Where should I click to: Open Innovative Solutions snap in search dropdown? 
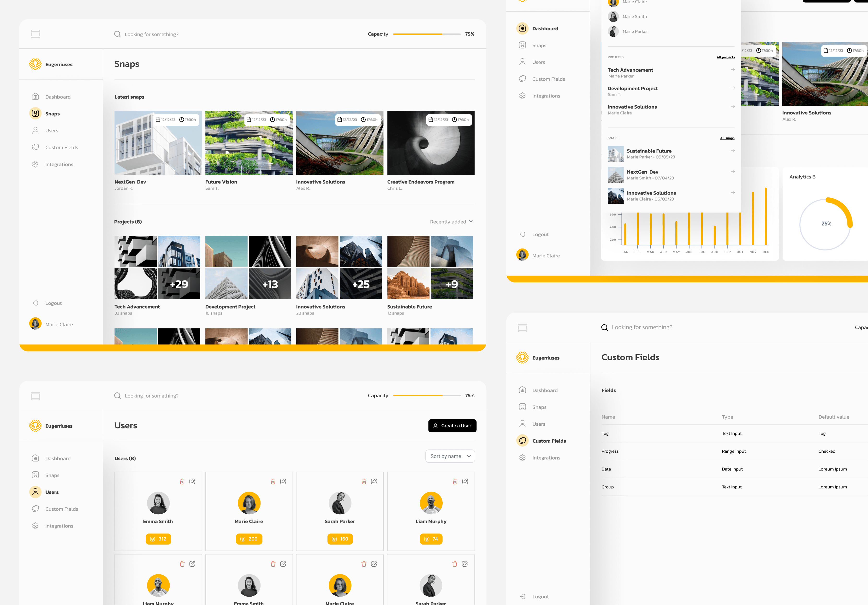click(x=671, y=196)
